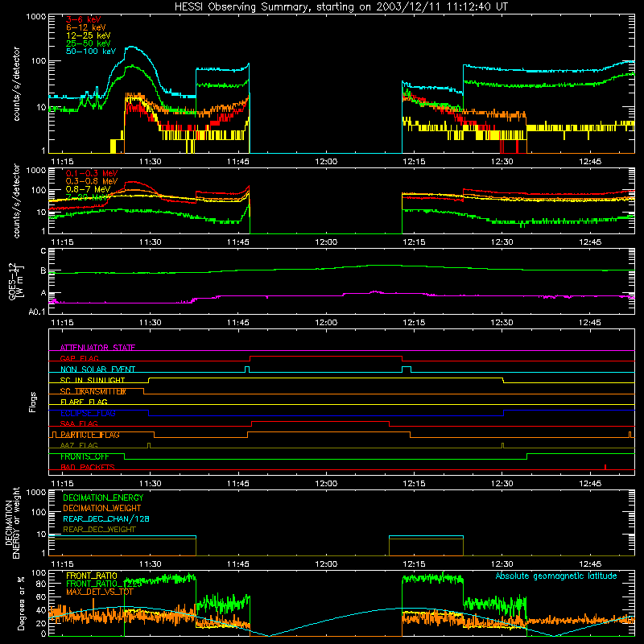Select the PARTICLE_FLAG label
The width and height of the screenshot is (644, 644).
(x=90, y=435)
